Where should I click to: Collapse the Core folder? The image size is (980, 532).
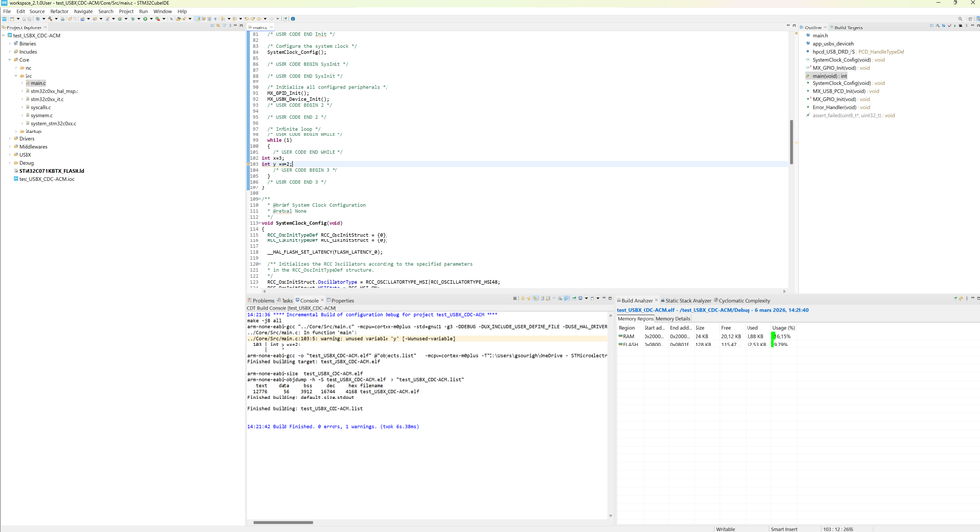tap(10, 60)
